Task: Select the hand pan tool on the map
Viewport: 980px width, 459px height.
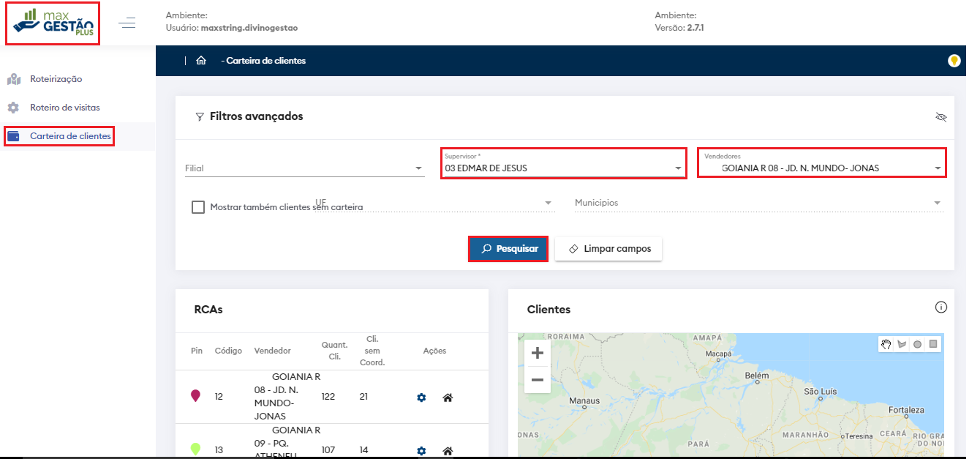Action: (886, 344)
